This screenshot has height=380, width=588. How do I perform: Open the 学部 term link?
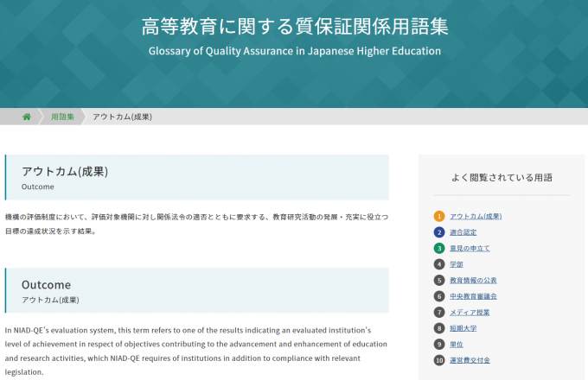(x=457, y=264)
